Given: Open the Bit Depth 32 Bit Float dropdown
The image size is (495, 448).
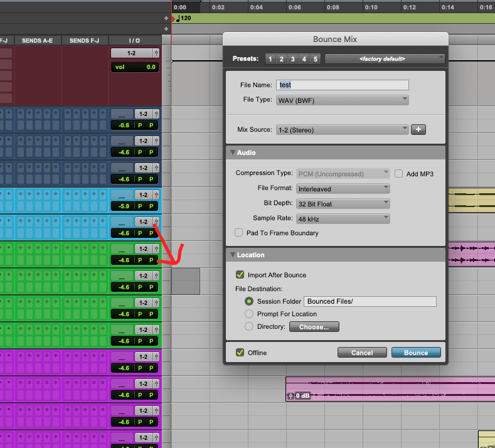Looking at the screenshot, I should click(x=343, y=204).
